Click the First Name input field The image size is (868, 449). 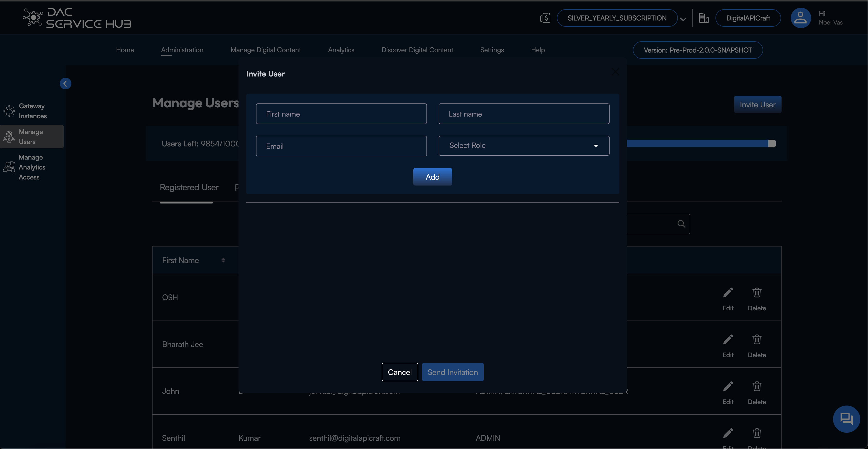(341, 113)
